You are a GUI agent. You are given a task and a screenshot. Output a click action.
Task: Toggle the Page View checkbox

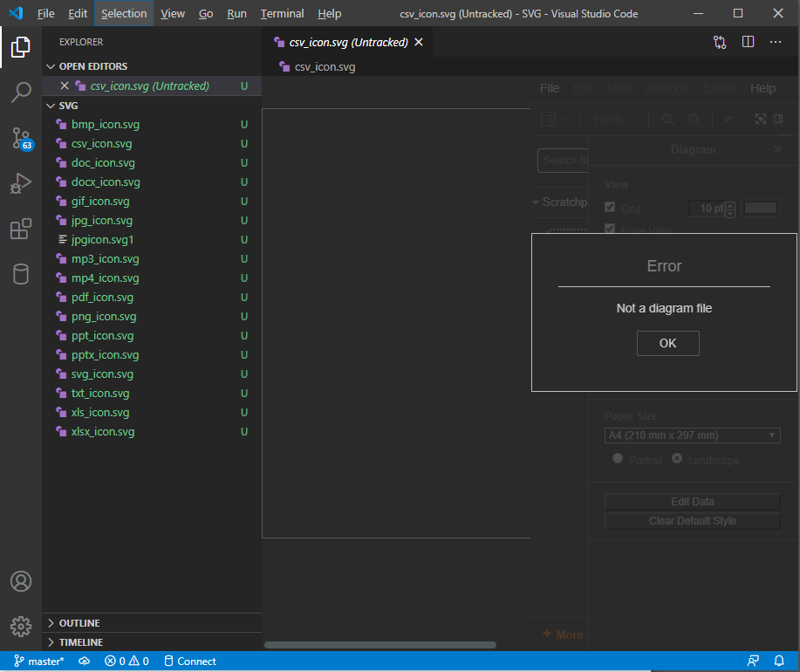click(x=610, y=228)
